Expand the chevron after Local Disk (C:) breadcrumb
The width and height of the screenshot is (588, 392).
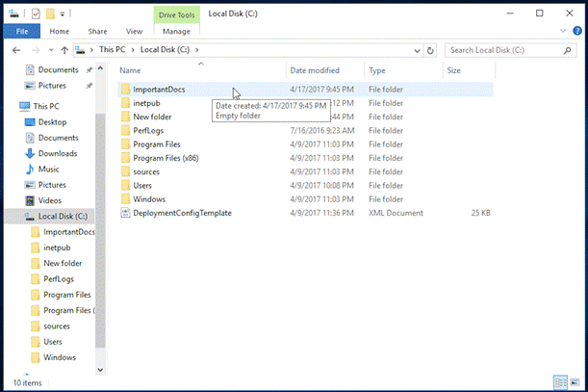tap(196, 50)
